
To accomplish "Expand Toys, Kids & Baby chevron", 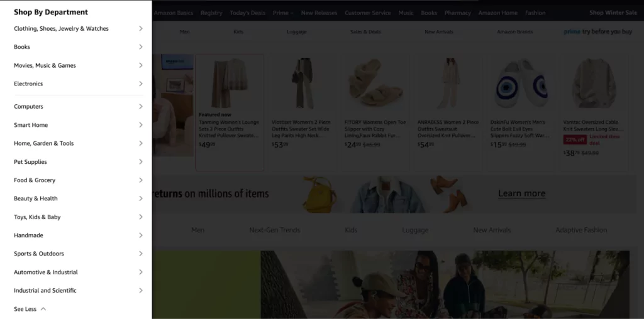I will (140, 217).
